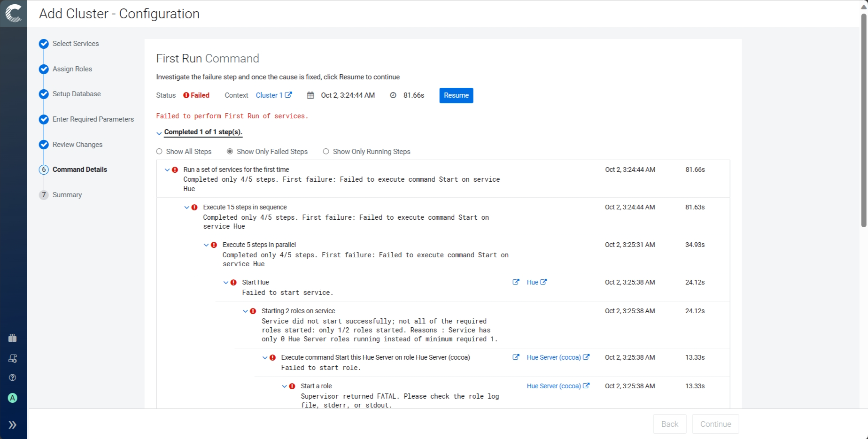Go to 'Assign Roles' wizard step
The height and width of the screenshot is (439, 868).
click(72, 69)
